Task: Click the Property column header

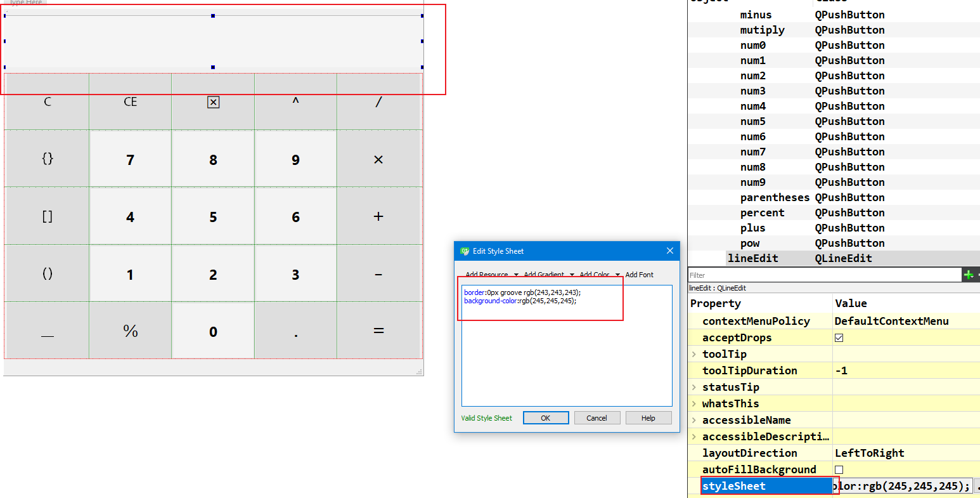Action: 715,303
